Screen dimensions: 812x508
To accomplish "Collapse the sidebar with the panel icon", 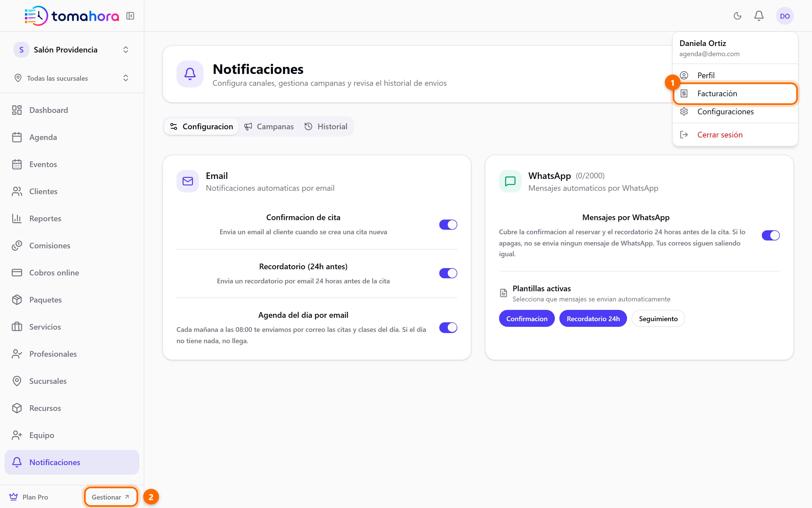I will pyautogui.click(x=130, y=16).
